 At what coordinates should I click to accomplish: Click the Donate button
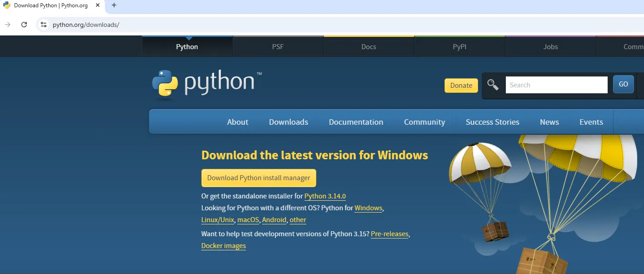(x=461, y=85)
